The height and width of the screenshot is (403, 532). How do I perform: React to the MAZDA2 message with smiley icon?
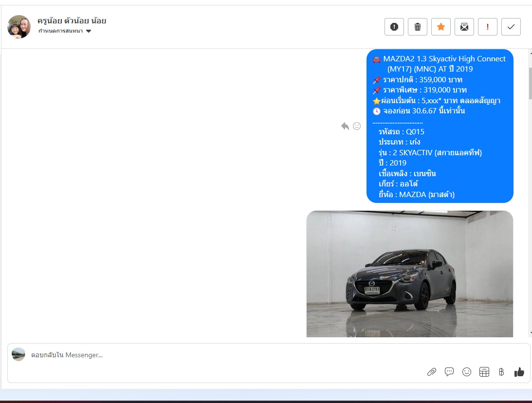pos(357,126)
